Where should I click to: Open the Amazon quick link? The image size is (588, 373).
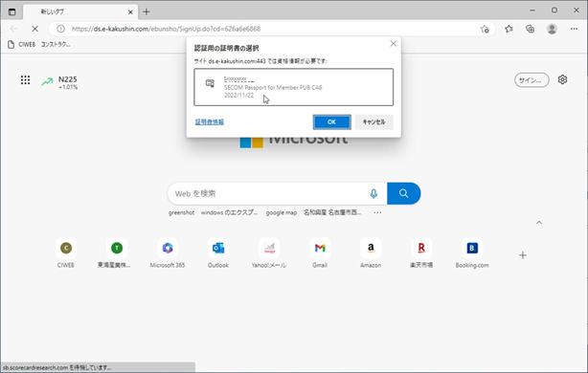pyautogui.click(x=371, y=253)
